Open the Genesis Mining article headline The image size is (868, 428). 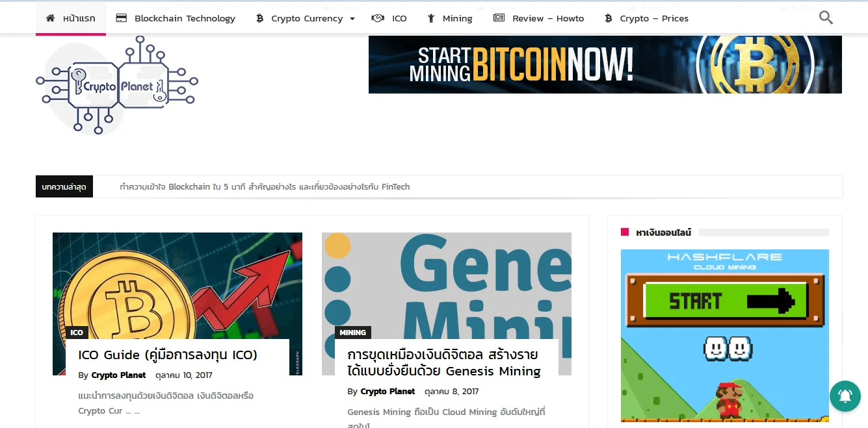point(444,363)
